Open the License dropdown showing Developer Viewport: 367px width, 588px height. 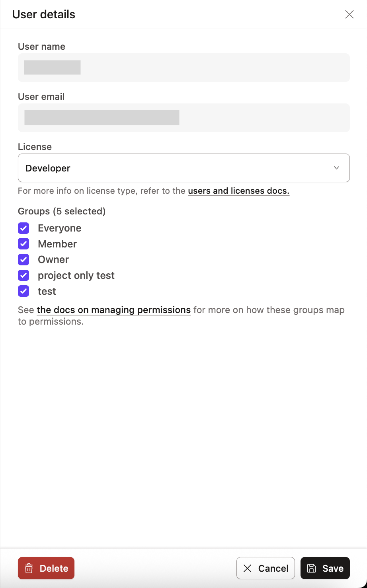(183, 168)
